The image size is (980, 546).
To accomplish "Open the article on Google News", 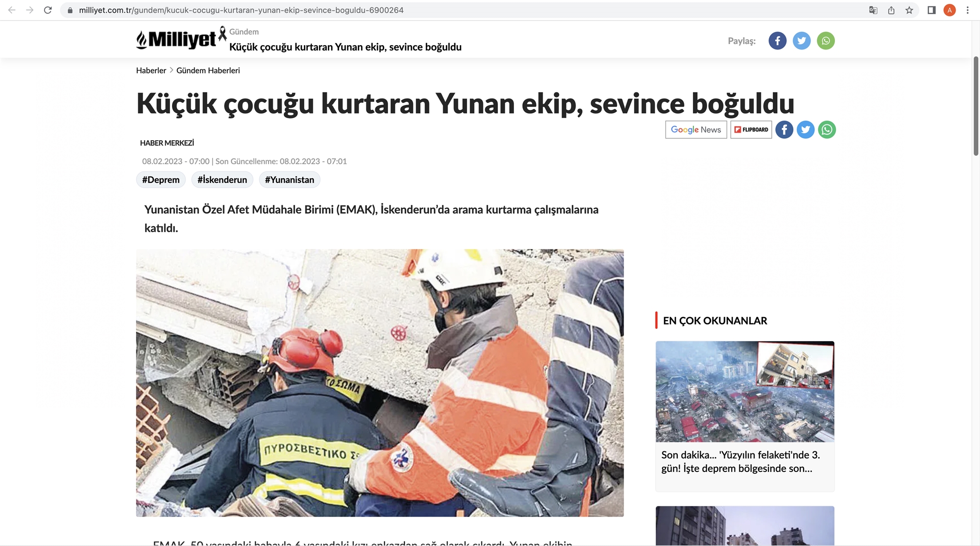I will [x=696, y=129].
